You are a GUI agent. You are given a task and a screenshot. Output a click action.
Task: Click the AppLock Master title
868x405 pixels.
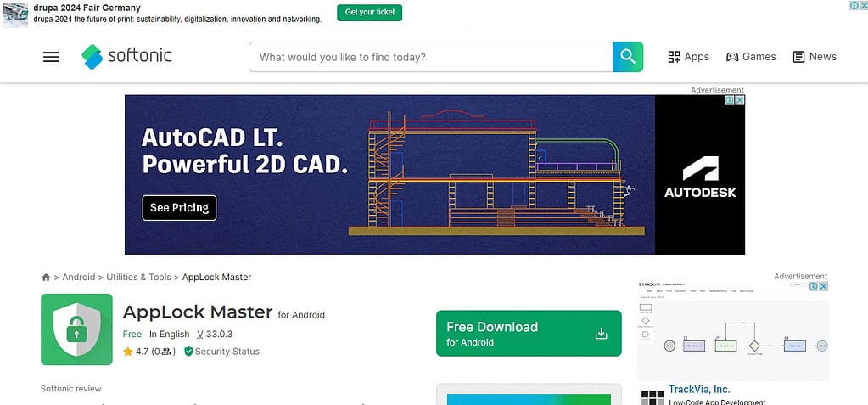(198, 312)
